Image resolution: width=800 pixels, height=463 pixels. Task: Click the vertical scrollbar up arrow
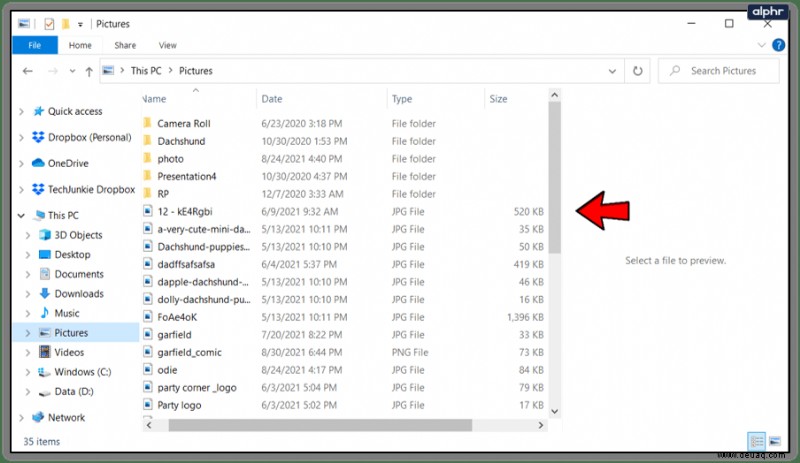click(x=555, y=95)
